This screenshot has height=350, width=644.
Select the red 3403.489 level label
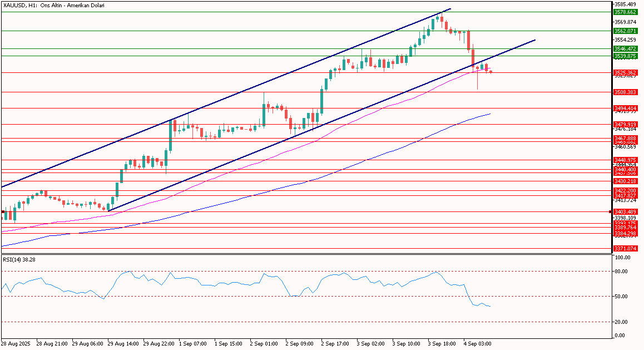(x=626, y=212)
